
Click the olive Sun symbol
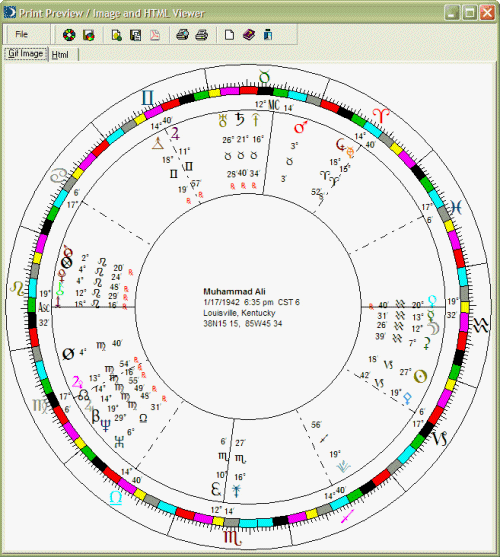point(420,377)
